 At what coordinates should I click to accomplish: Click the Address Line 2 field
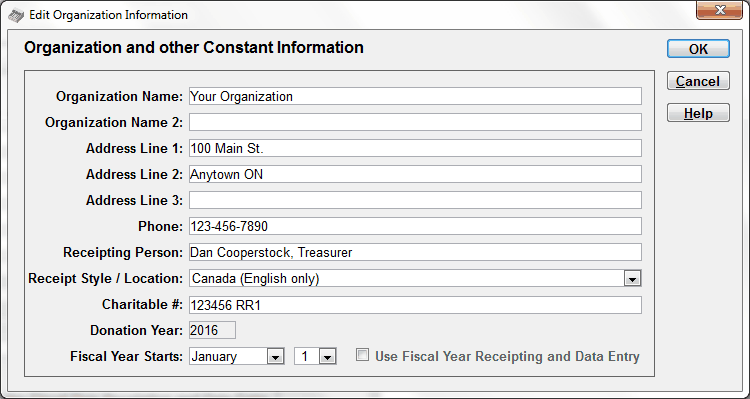[x=415, y=174]
